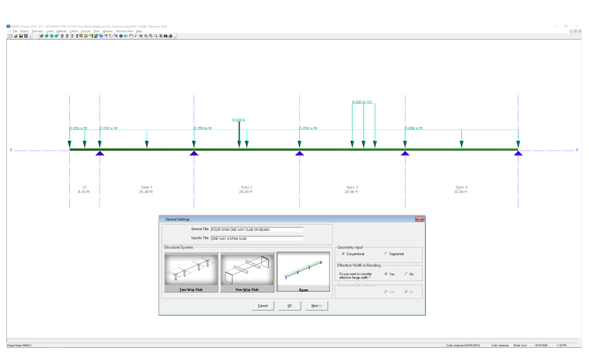
Task: Expand the view toolbar overflow arrow
Action: point(175,37)
